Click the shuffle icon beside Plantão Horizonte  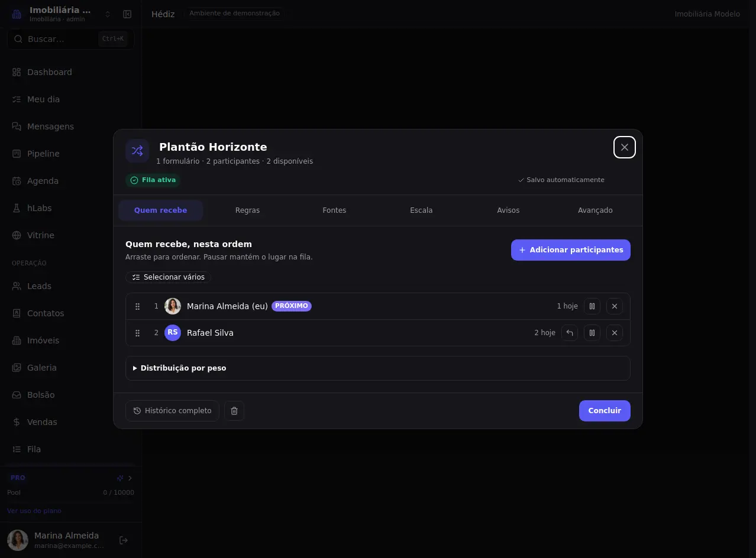pos(137,151)
